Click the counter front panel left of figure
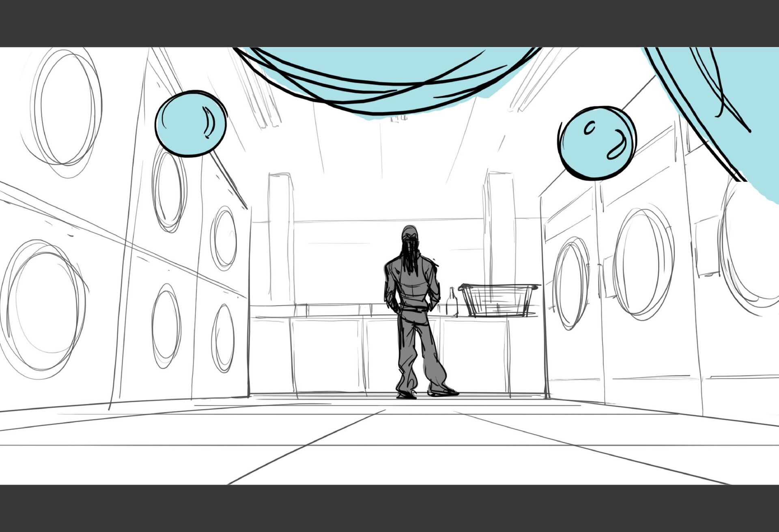 327,355
